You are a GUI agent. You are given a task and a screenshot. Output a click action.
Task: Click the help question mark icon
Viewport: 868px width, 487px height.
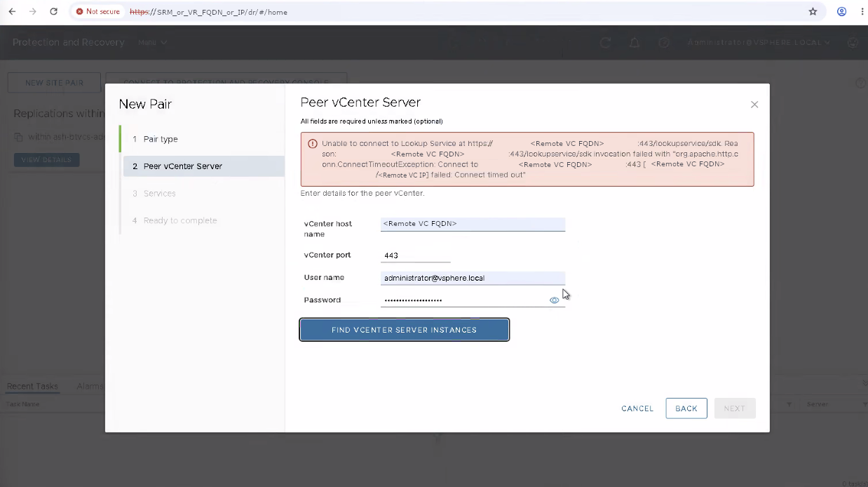(664, 43)
